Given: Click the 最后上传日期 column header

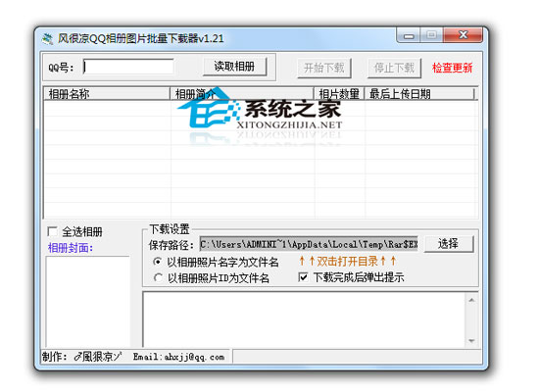Looking at the screenshot, I should pos(419,94).
